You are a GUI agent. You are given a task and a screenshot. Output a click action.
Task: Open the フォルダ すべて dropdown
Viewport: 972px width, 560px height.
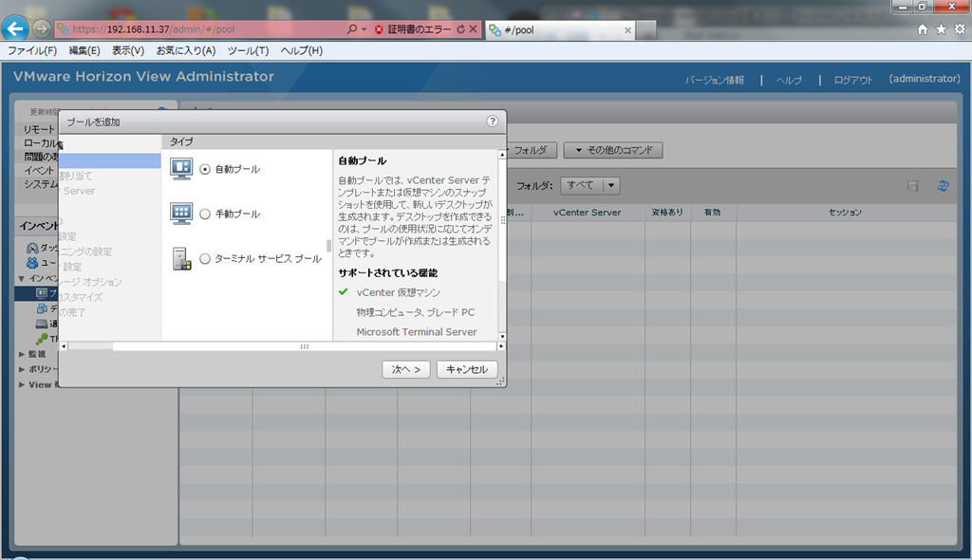pyautogui.click(x=590, y=185)
